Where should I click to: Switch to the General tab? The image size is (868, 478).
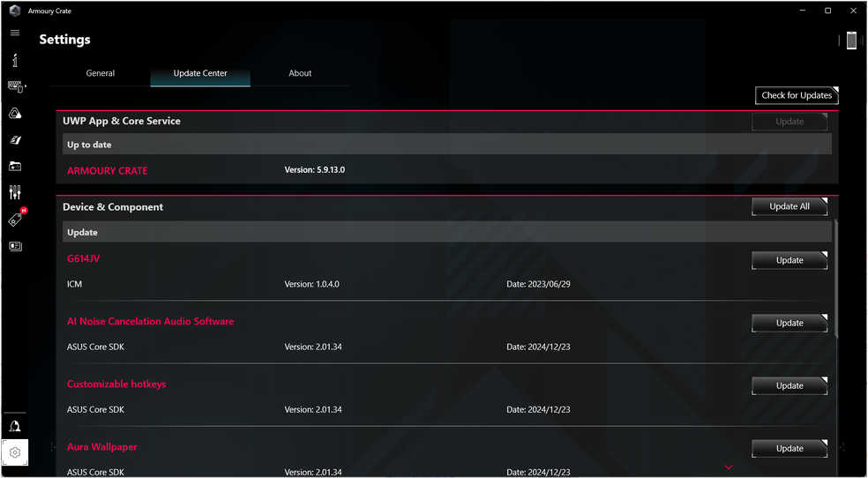[x=101, y=73]
